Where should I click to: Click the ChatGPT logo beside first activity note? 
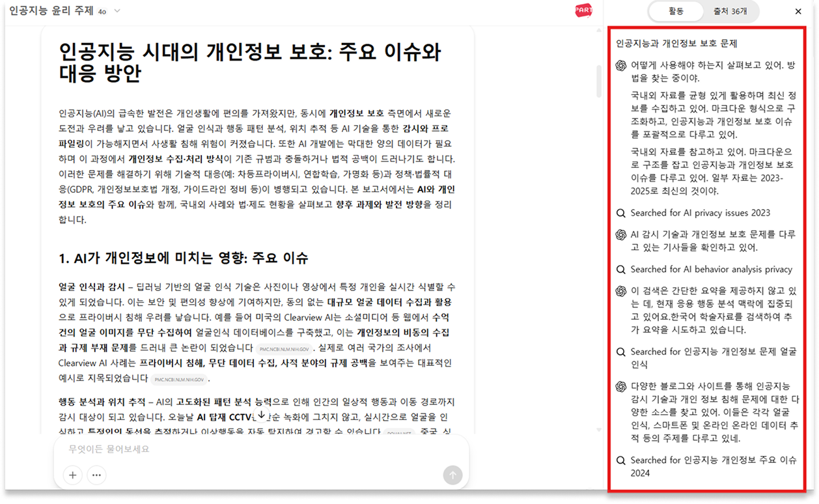pyautogui.click(x=621, y=66)
